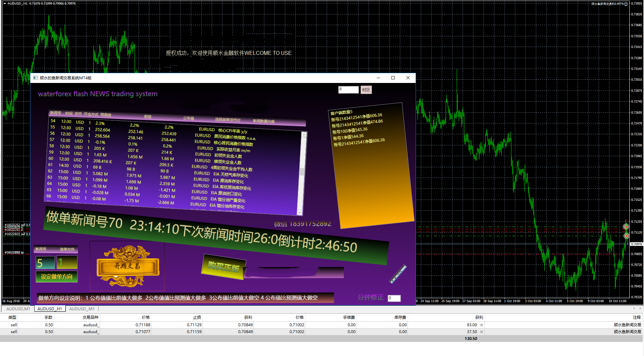The height and width of the screenshot is (356, 644).
Task: Click the 新闻数据内容 column header
Action: 264,121
